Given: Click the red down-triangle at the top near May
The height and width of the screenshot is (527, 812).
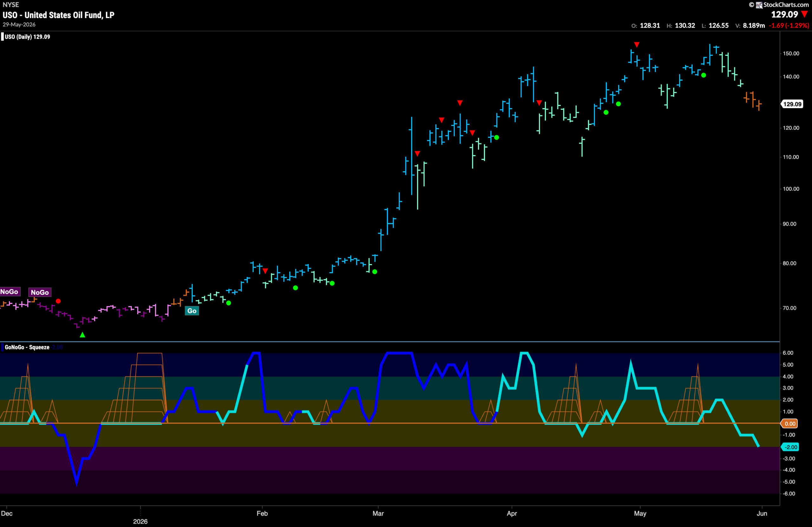Looking at the screenshot, I should (637, 45).
